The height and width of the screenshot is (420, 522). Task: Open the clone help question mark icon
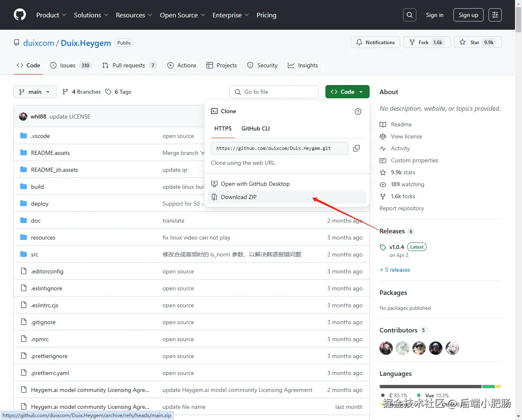[x=358, y=112]
